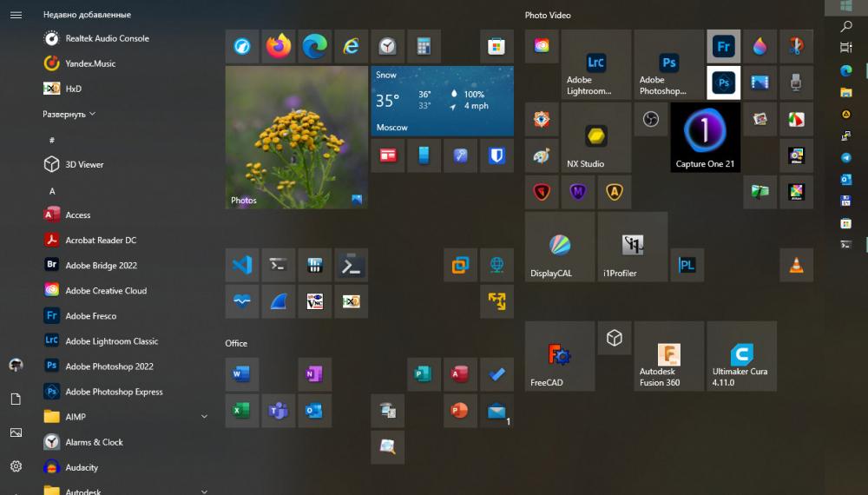This screenshot has height=495, width=868.
Task: Open the hamburger menu
Action: 16,15
